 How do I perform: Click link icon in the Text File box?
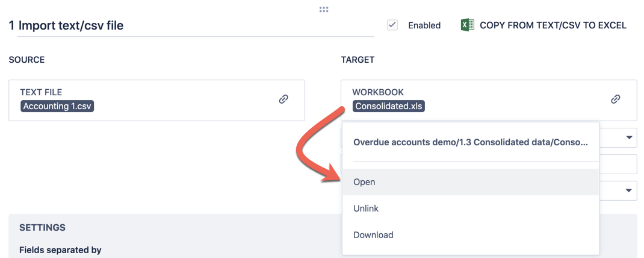click(283, 99)
